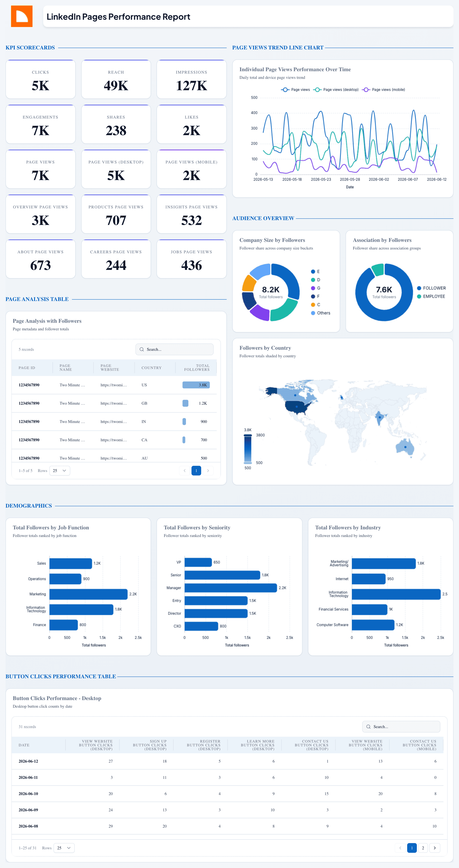Toggle legend item C in Company Size chart

[315, 305]
